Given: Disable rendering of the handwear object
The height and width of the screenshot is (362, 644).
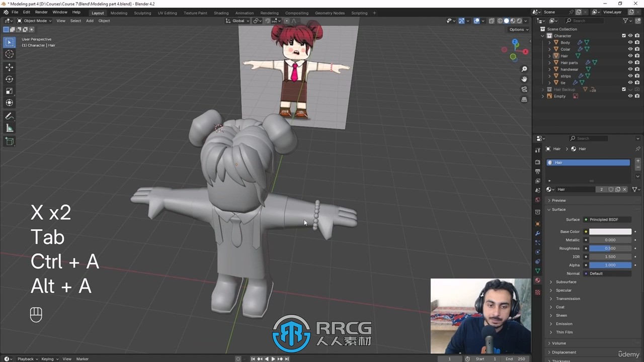Looking at the screenshot, I should click(637, 69).
